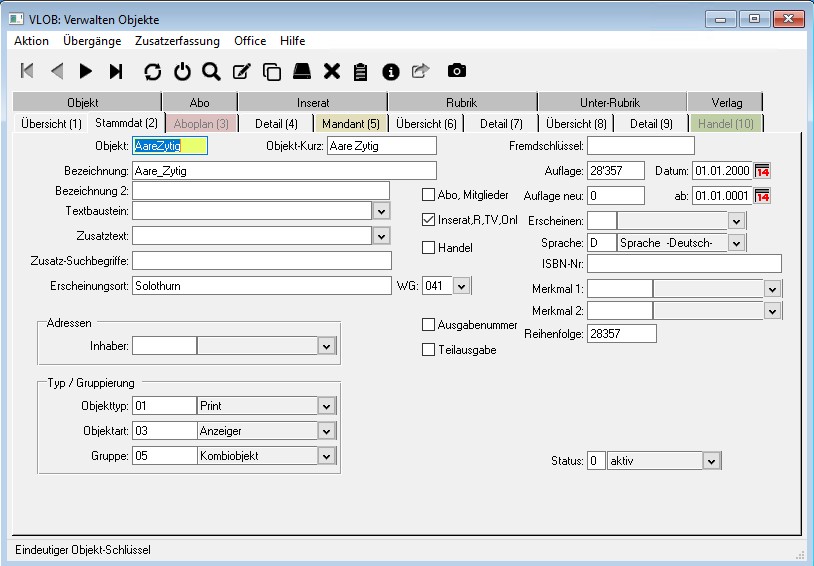Click the edit pencil icon

[x=241, y=71]
